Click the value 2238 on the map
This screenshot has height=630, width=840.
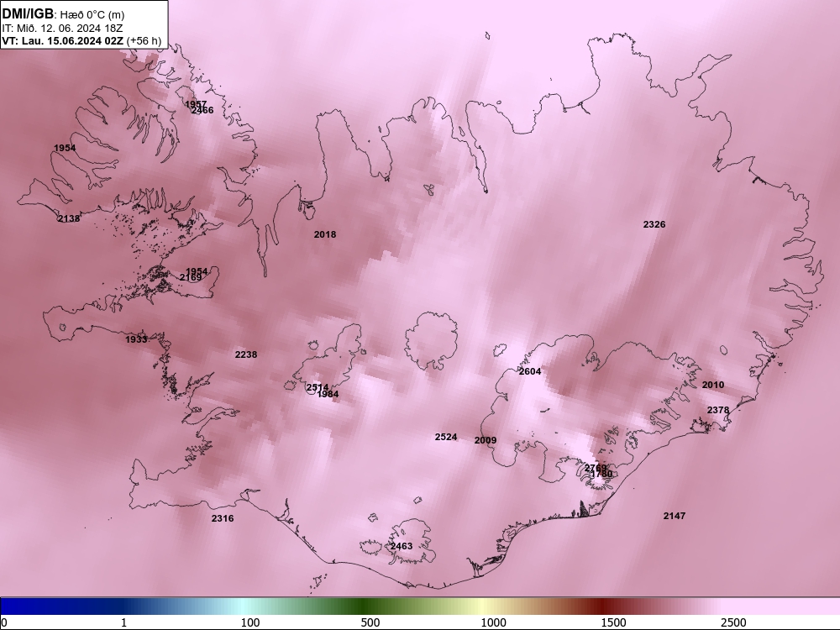(x=246, y=354)
